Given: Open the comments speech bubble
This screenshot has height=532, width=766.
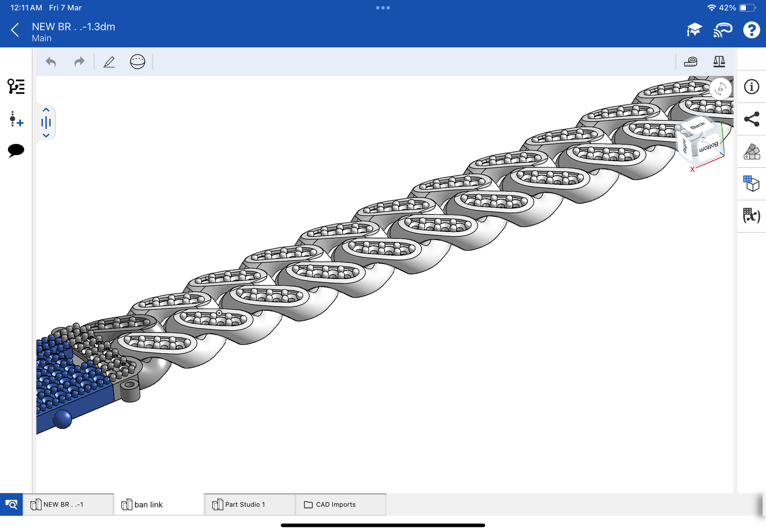Looking at the screenshot, I should tap(16, 150).
